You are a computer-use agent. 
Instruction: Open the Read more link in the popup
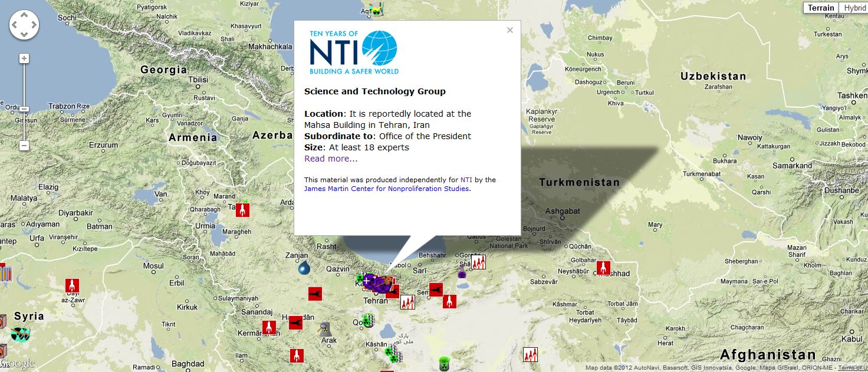[331, 159]
